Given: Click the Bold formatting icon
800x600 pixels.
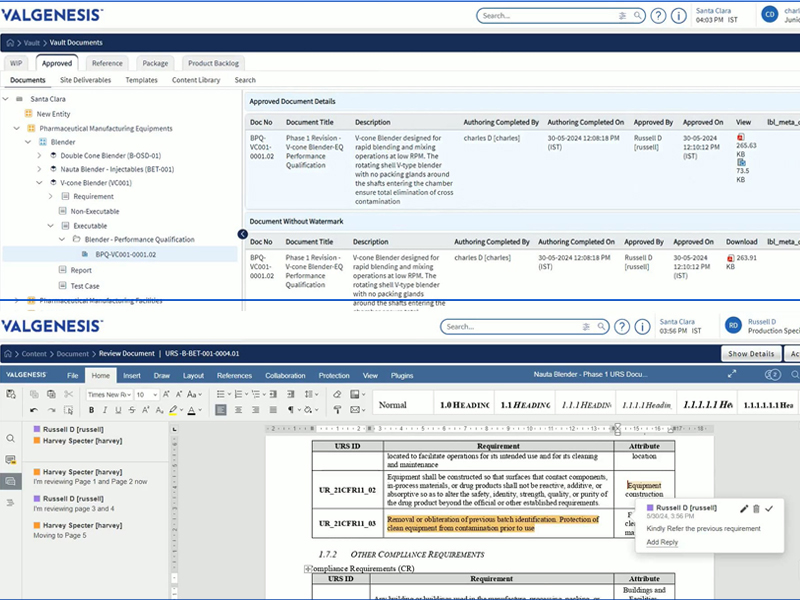Looking at the screenshot, I should [91, 410].
